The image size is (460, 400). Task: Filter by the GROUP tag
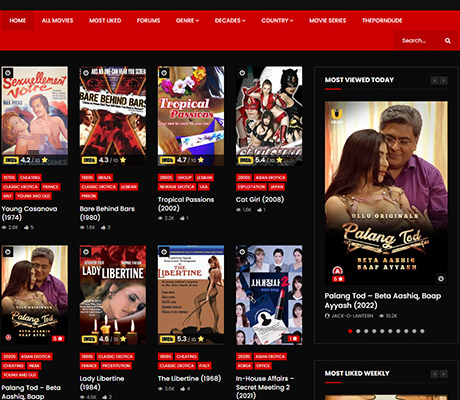[184, 177]
